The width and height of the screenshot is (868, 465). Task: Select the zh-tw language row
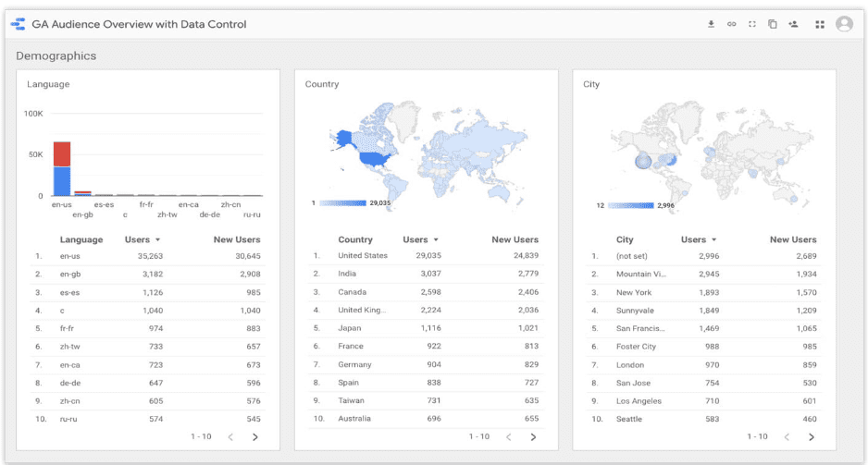click(x=148, y=347)
